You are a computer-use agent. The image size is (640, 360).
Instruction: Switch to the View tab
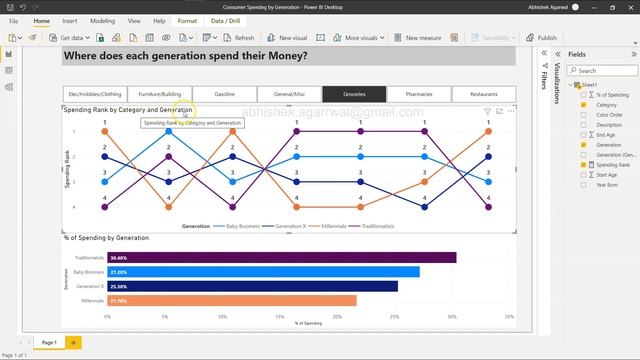point(134,21)
